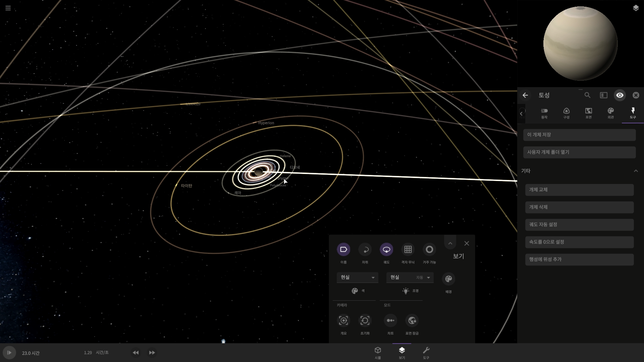Open the hamburger main menu

8,8
